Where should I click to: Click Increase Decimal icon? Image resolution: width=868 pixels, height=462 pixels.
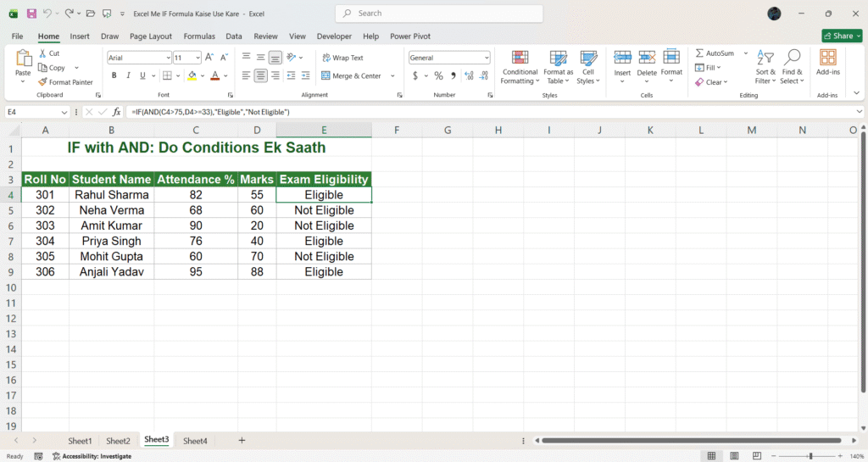click(x=469, y=75)
